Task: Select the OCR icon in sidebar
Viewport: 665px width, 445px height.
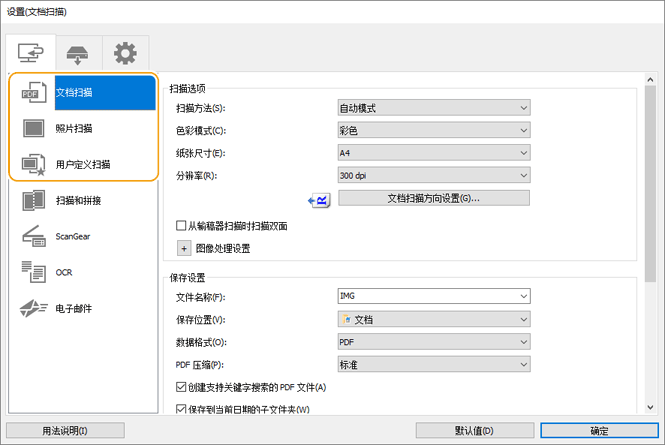Action: (34, 272)
